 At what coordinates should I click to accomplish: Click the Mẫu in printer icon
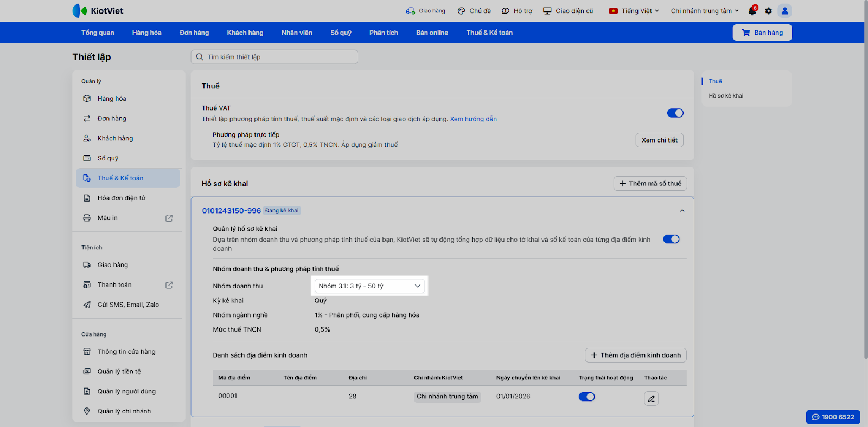click(87, 218)
